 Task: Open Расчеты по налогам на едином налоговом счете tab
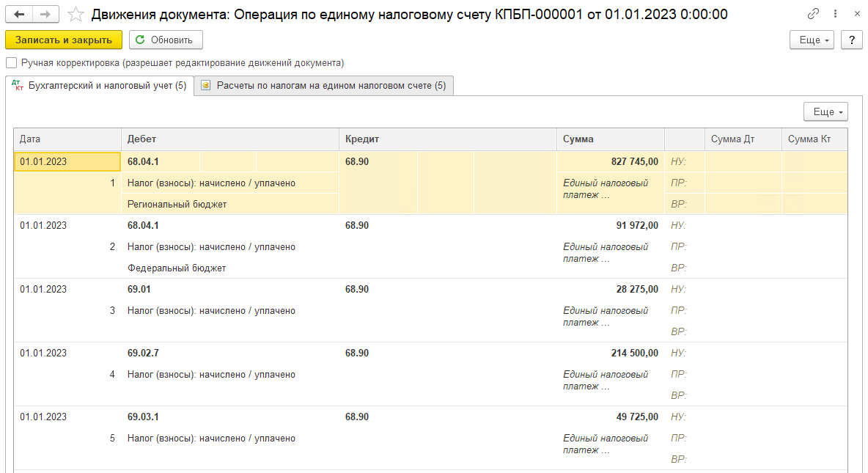(324, 86)
